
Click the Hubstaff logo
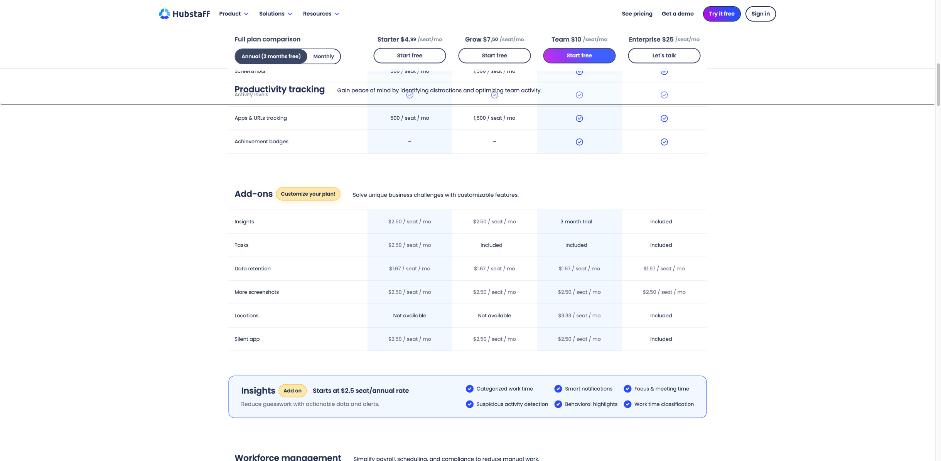pyautogui.click(x=184, y=14)
